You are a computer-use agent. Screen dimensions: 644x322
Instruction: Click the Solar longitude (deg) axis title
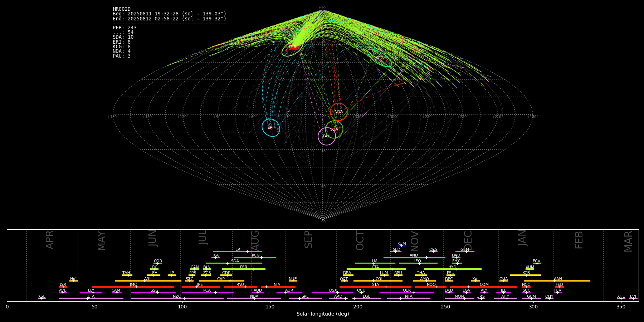pyautogui.click(x=323, y=314)
